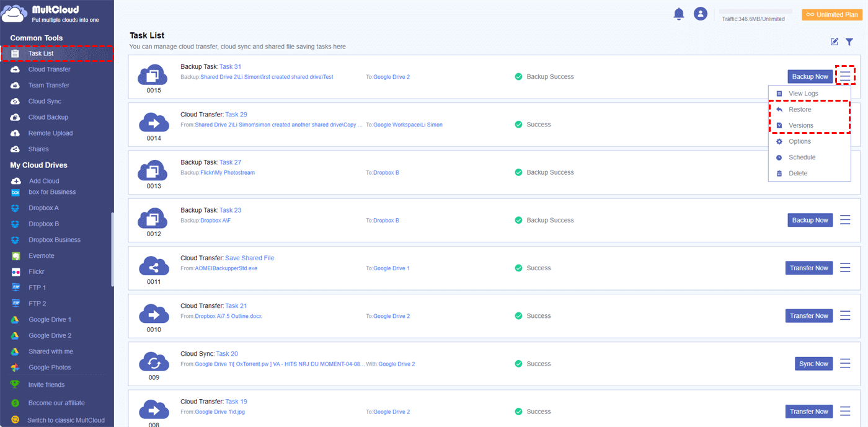The image size is (868, 427).
Task: Select the Flickr cloud drive
Action: pyautogui.click(x=36, y=271)
